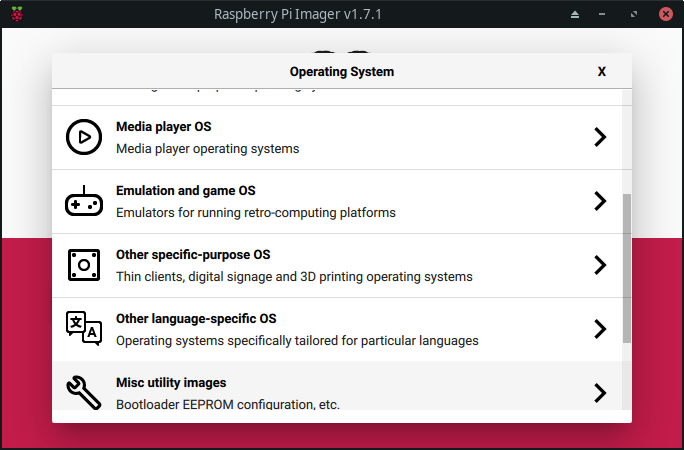Click the Operating System list scrollbar
The image size is (684, 450).
[627, 268]
